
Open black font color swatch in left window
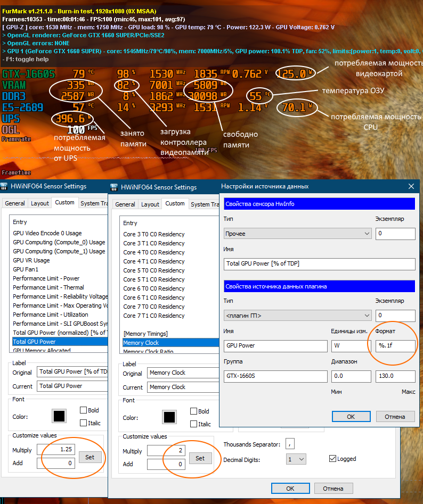59,416
